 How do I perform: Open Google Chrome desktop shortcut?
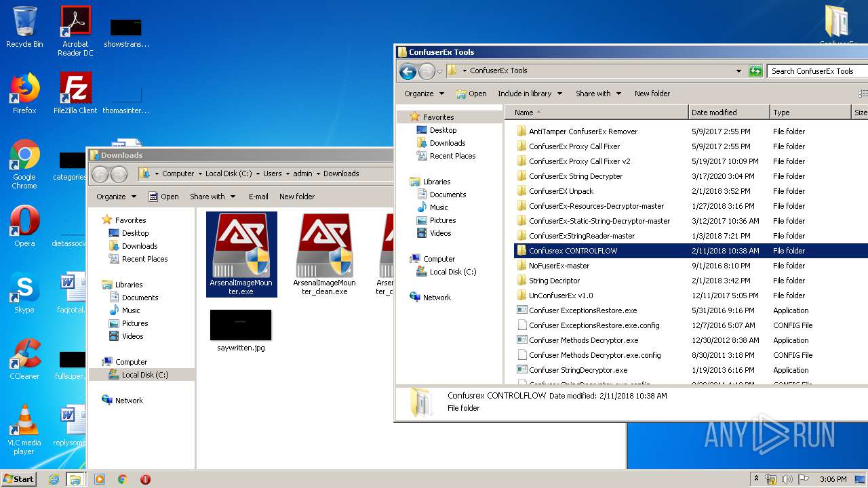[x=24, y=164]
